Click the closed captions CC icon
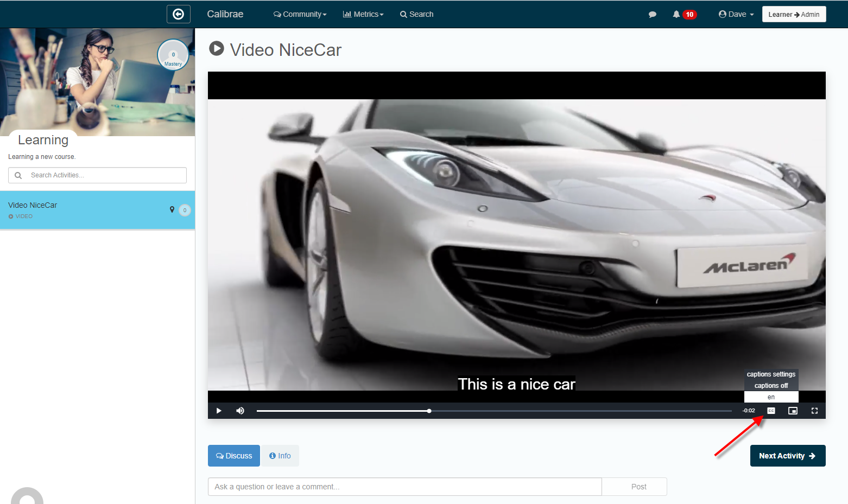Screen dimensions: 848x504 coord(771,411)
